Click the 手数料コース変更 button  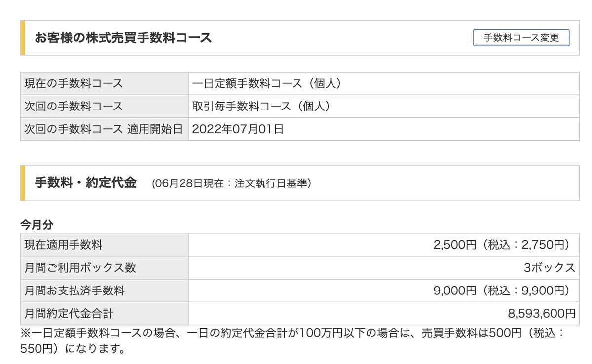[x=521, y=37]
